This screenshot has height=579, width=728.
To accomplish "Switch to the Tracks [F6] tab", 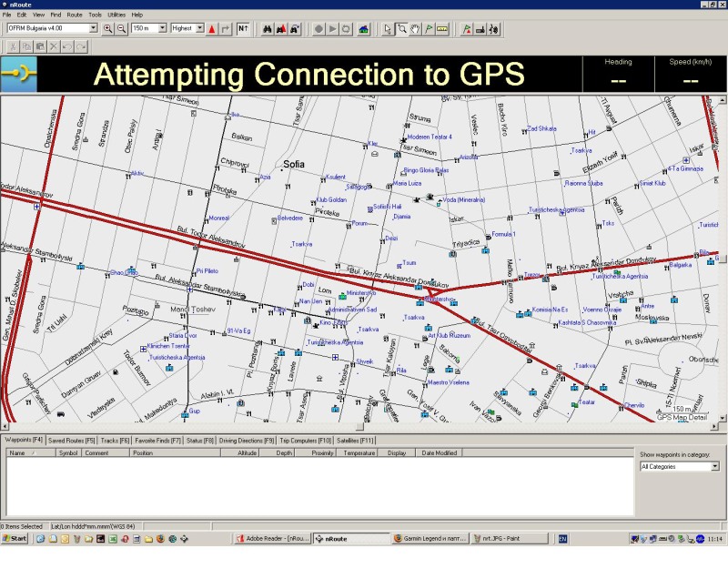I will [115, 441].
